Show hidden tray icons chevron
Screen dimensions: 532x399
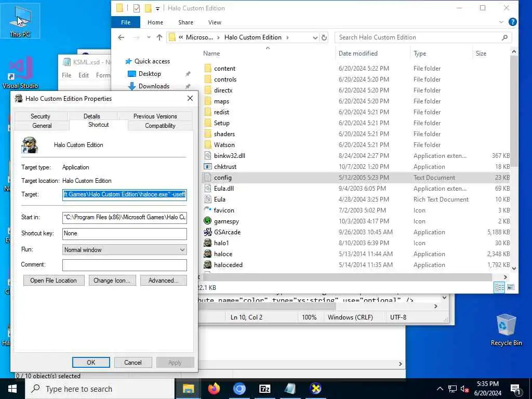click(x=440, y=389)
